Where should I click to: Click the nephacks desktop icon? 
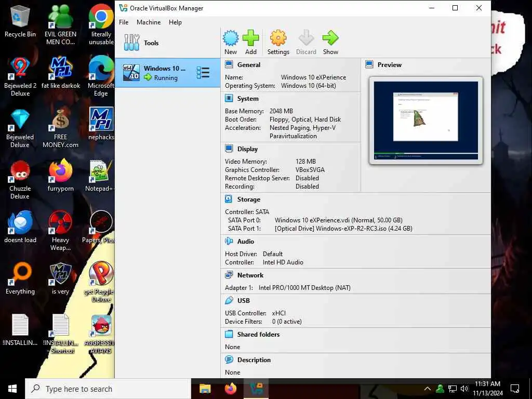pos(101,124)
